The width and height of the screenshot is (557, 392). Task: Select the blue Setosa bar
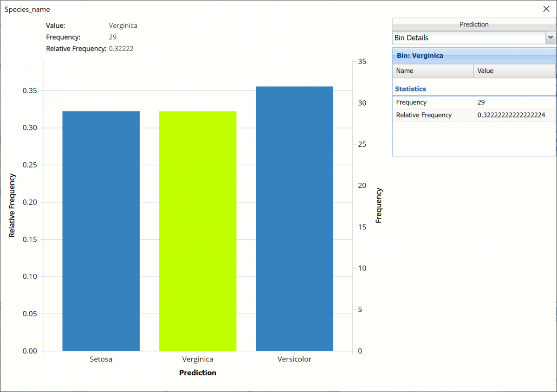(x=101, y=231)
